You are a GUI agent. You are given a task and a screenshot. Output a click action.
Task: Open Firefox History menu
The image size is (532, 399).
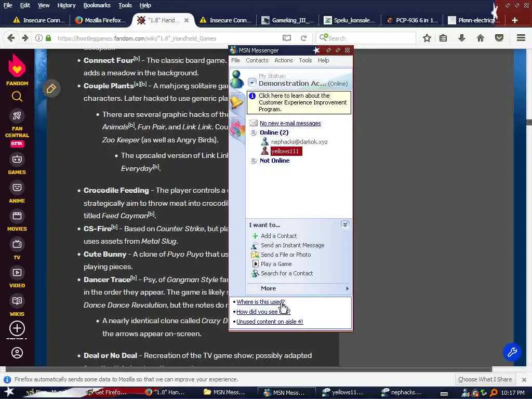click(66, 5)
